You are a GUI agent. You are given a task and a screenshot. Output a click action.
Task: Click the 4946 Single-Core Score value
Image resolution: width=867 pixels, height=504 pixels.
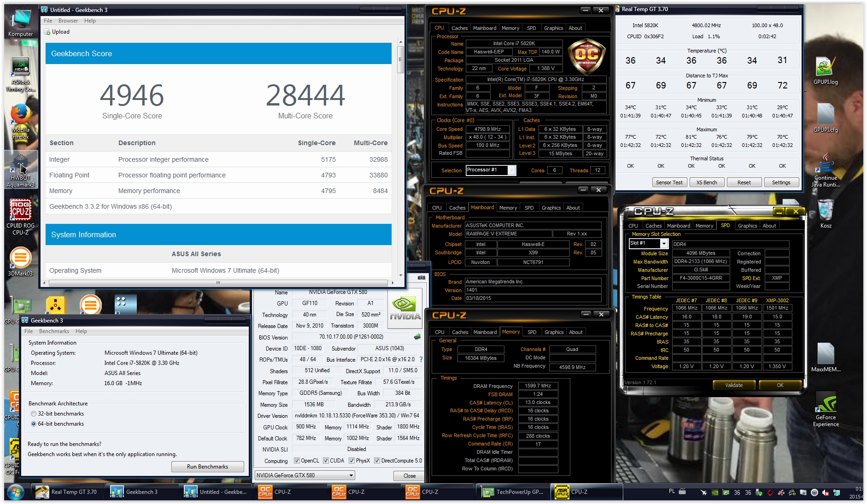tap(132, 95)
